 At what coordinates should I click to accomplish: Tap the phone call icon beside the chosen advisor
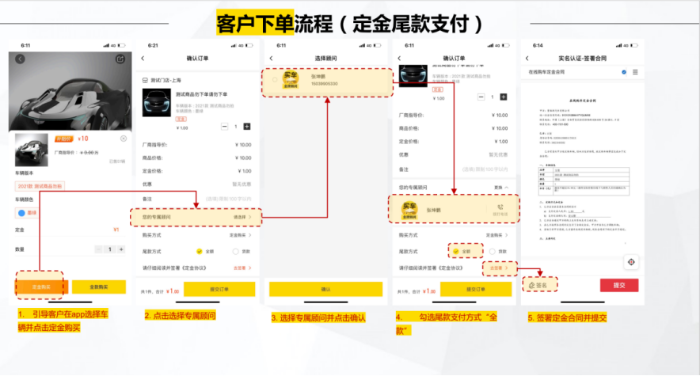click(x=500, y=207)
